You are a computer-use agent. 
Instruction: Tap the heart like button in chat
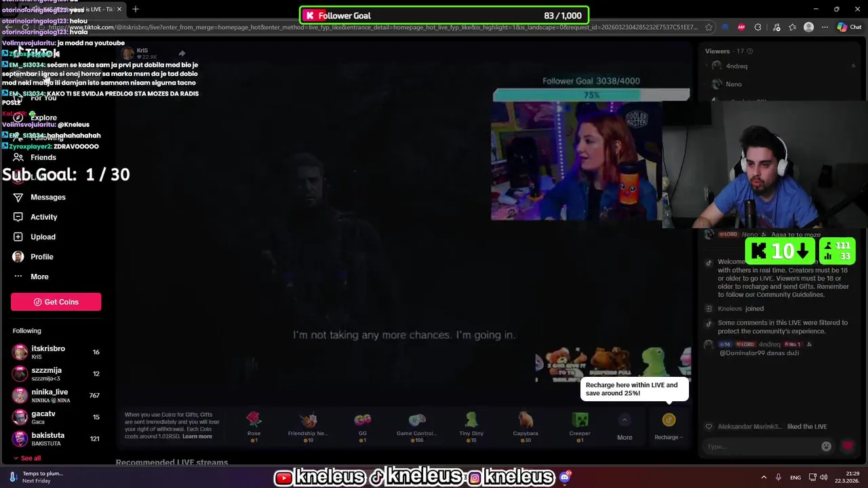[x=848, y=446]
